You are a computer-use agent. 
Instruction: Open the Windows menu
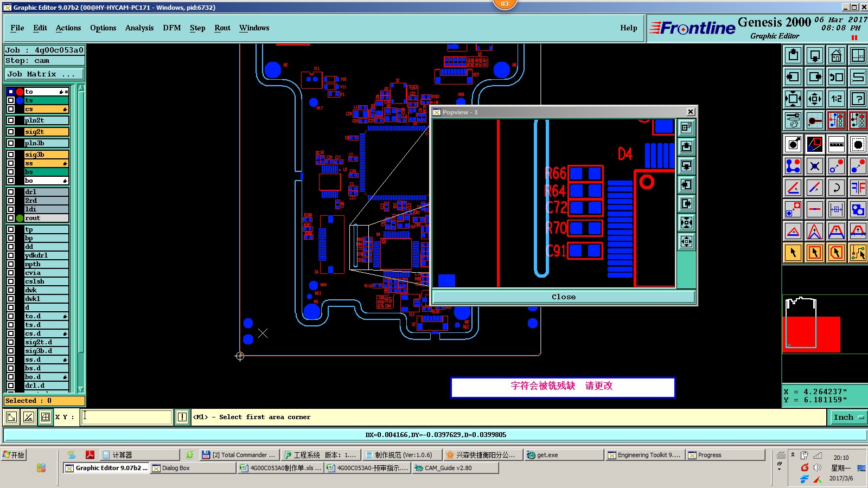click(x=254, y=28)
